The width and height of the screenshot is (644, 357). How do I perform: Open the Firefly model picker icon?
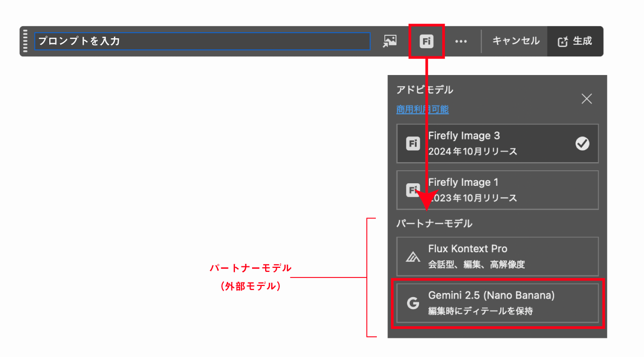(427, 41)
